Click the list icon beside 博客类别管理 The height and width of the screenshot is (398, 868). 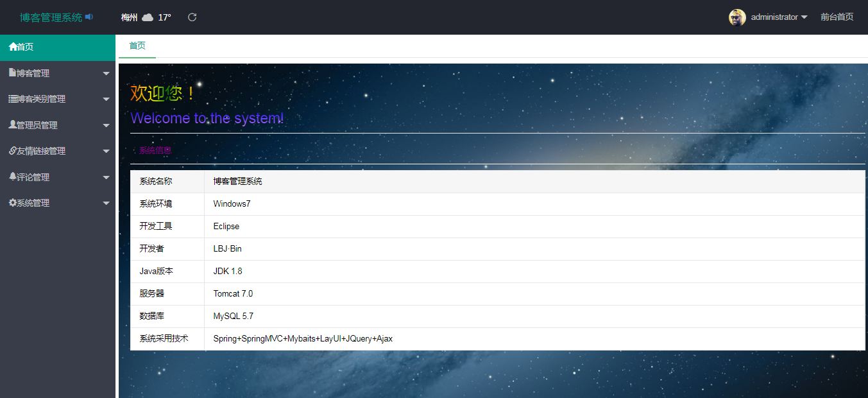[x=13, y=99]
